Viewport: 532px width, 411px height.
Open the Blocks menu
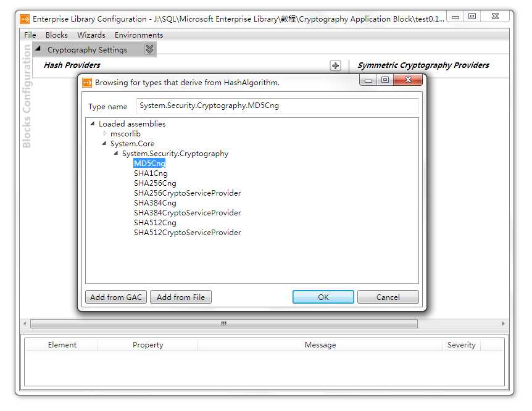point(56,35)
